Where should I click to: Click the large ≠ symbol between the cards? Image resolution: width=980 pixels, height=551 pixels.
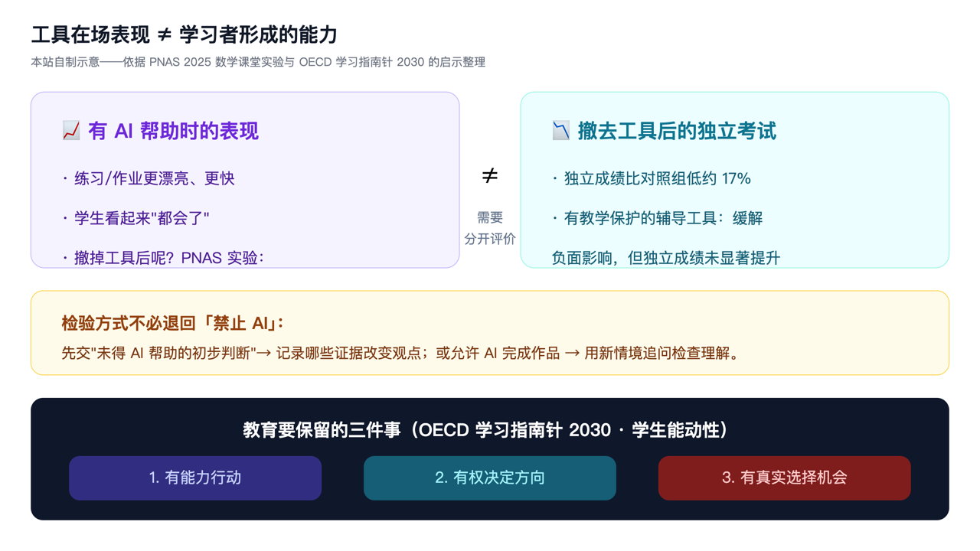[x=490, y=176]
